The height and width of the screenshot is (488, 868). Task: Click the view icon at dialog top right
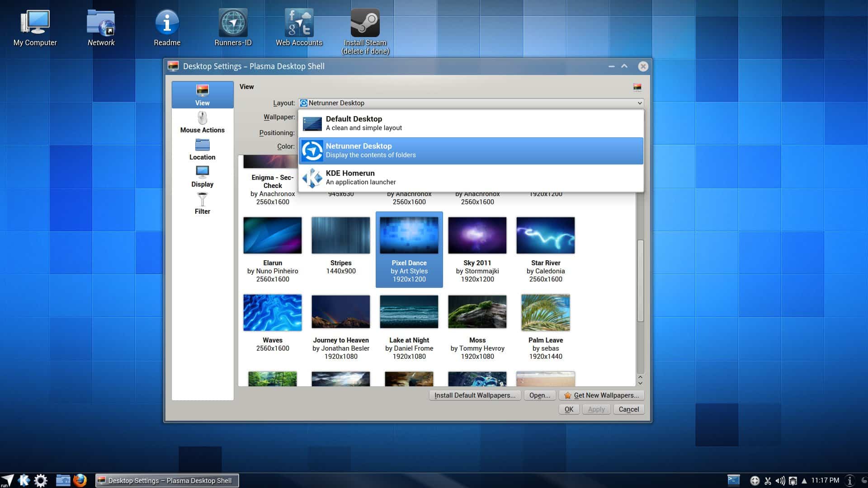click(x=637, y=87)
